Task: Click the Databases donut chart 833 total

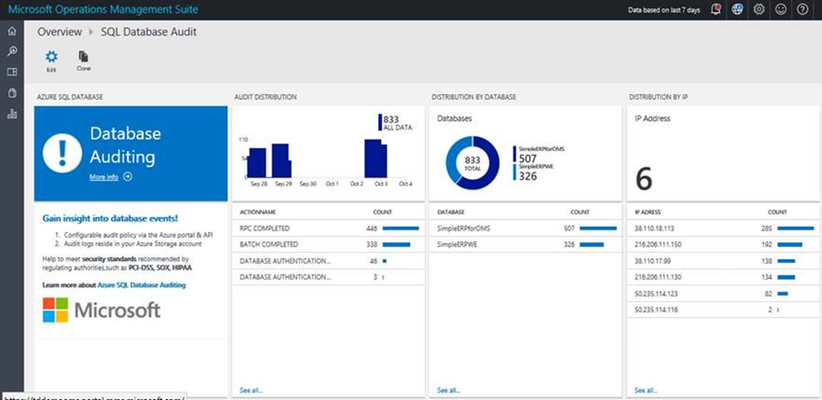Action: pos(472,163)
